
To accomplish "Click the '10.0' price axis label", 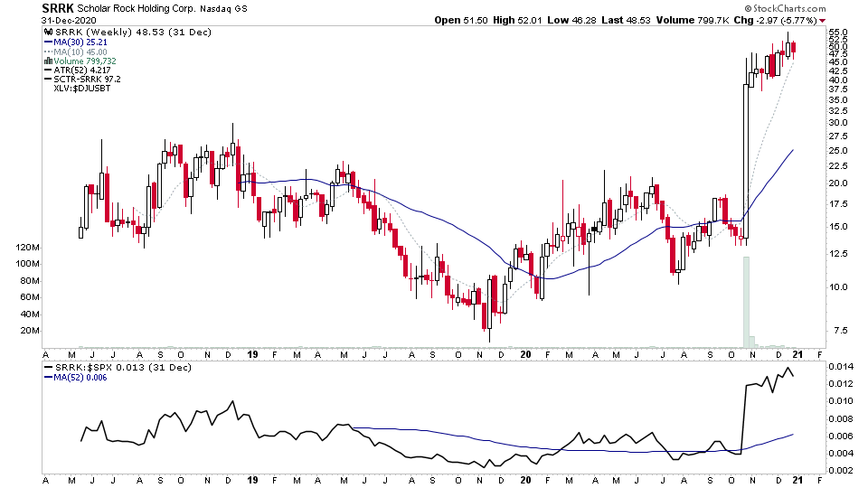I will (838, 286).
